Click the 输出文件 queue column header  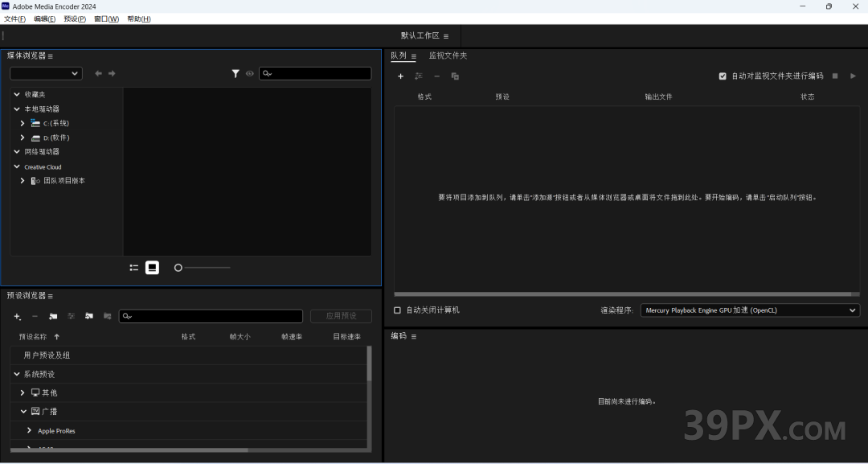(658, 96)
